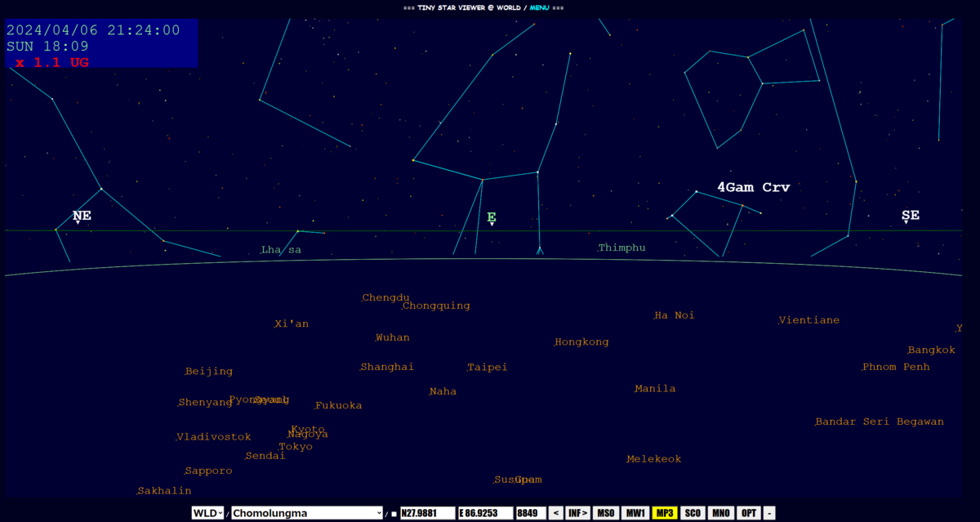Toggle the MW1 Milky Way button
The width and height of the screenshot is (980, 522).
click(x=635, y=513)
